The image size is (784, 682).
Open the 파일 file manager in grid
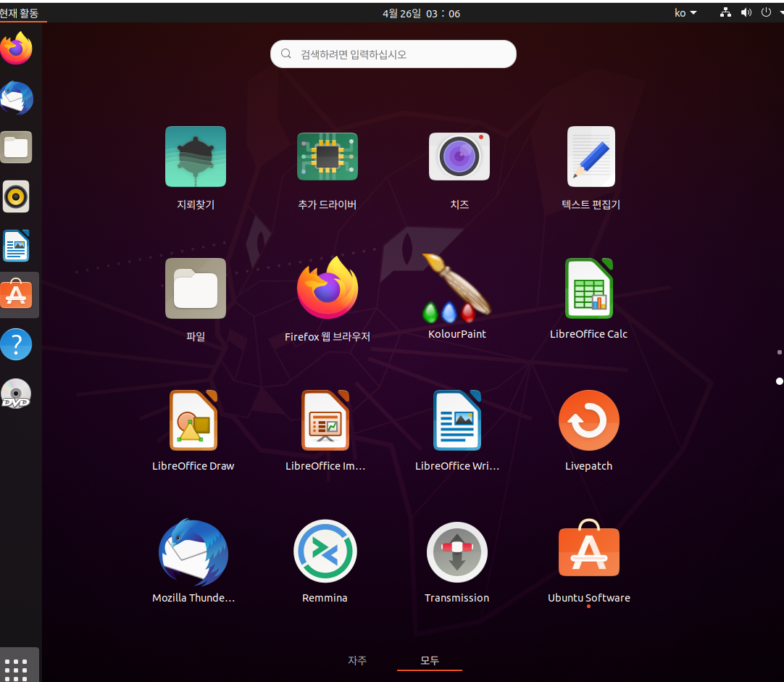[x=196, y=288]
